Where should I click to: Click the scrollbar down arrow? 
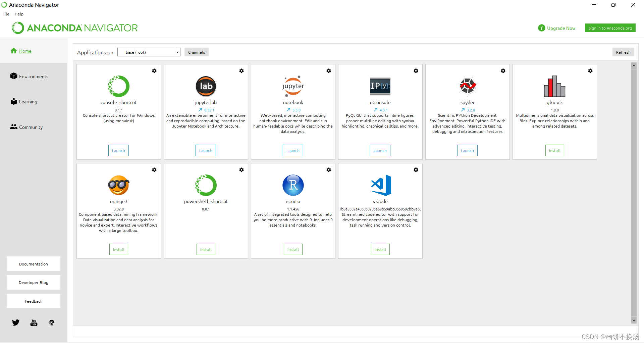coord(634,321)
